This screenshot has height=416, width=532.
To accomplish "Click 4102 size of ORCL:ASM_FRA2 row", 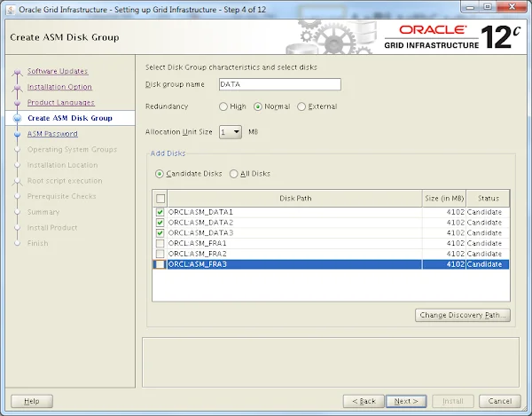I will [x=456, y=254].
